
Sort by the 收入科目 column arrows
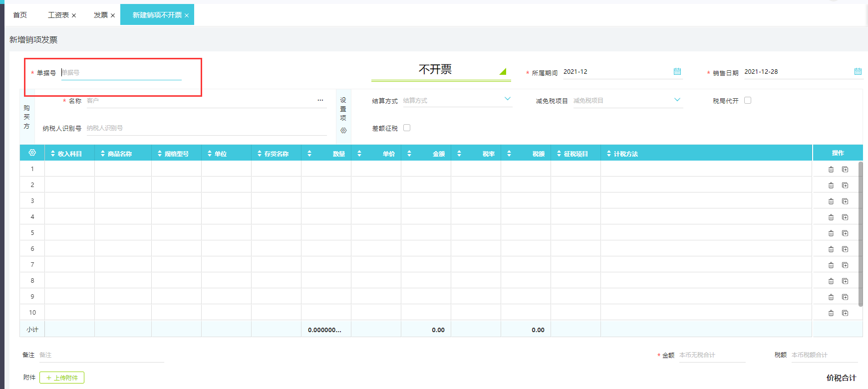(53, 154)
